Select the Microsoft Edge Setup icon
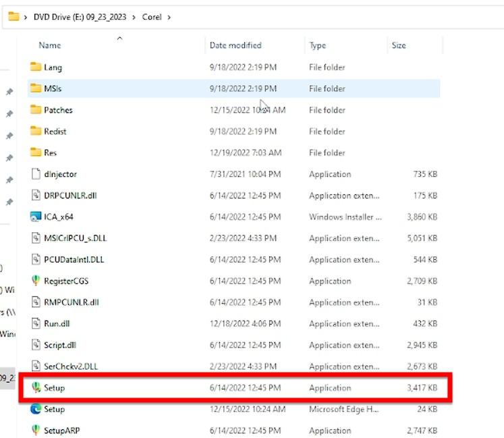 36,409
